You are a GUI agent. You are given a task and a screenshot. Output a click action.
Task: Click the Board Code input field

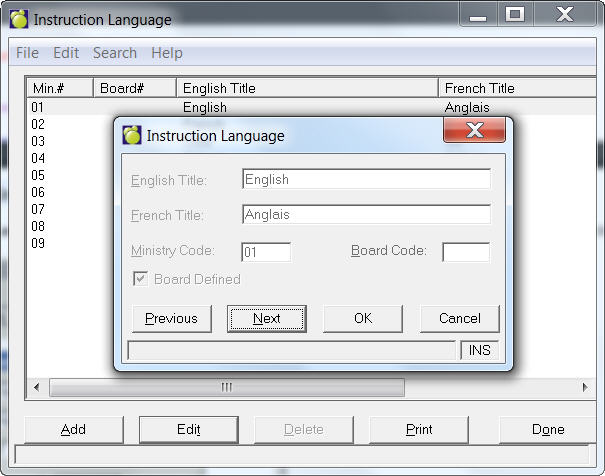(466, 252)
